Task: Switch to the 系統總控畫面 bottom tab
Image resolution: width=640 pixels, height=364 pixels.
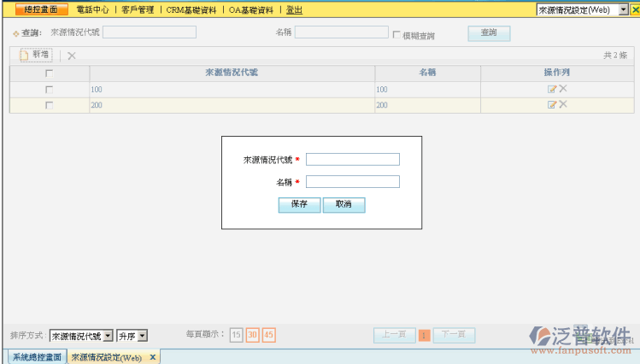Action: tap(37, 357)
